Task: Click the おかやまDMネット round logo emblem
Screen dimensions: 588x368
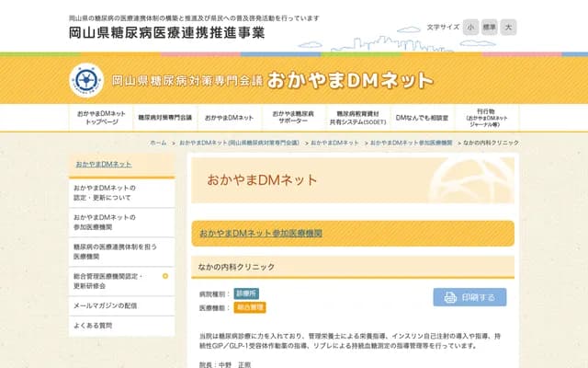Action: pyautogui.click(x=86, y=80)
